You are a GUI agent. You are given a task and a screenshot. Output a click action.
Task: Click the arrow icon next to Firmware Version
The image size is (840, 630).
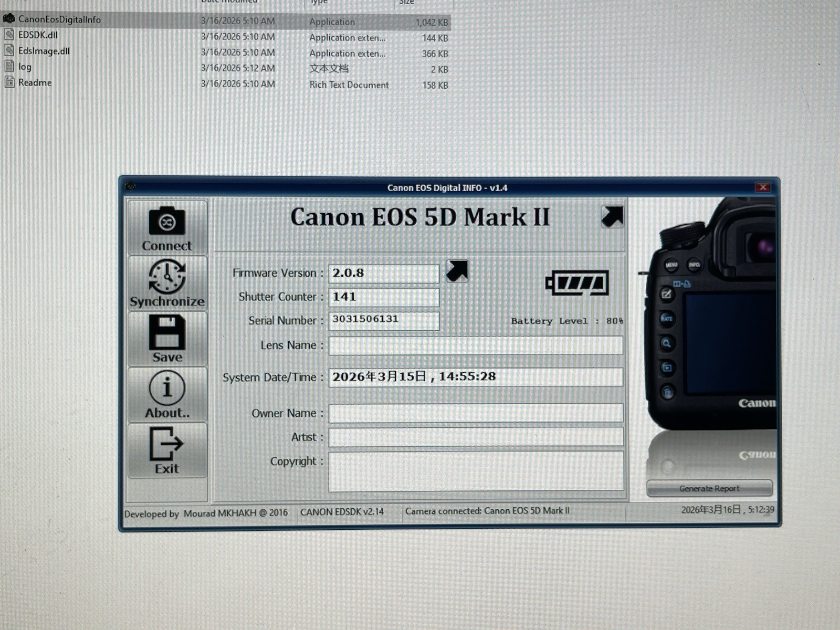coord(457,271)
